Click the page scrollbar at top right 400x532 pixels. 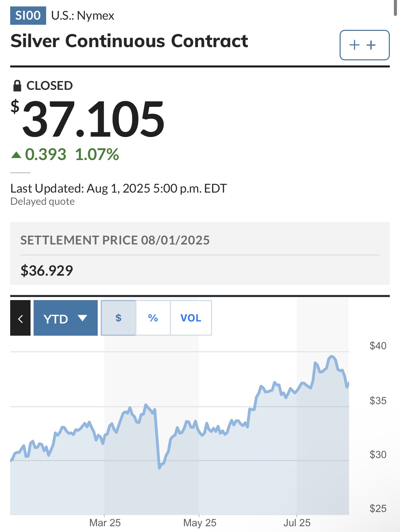pyautogui.click(x=395, y=8)
